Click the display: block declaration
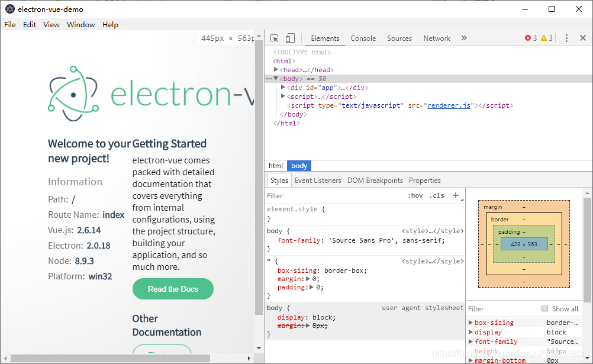The image size is (593, 364). coord(307,317)
